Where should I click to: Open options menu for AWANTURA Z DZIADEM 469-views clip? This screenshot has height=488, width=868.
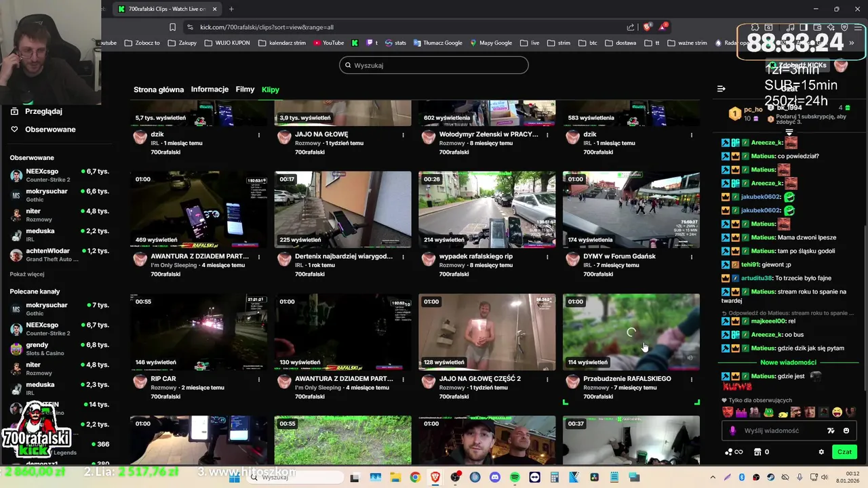pyautogui.click(x=259, y=257)
